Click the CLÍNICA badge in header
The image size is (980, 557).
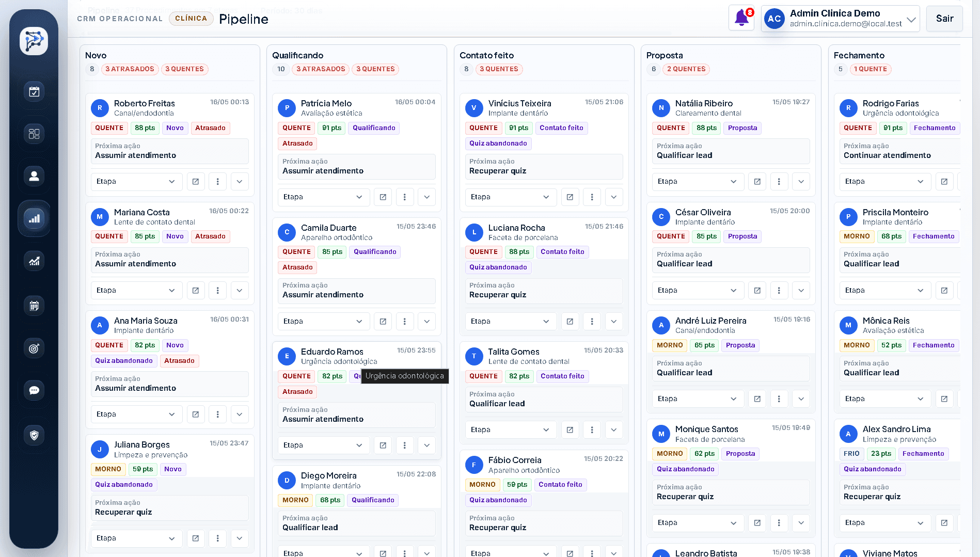coord(191,19)
